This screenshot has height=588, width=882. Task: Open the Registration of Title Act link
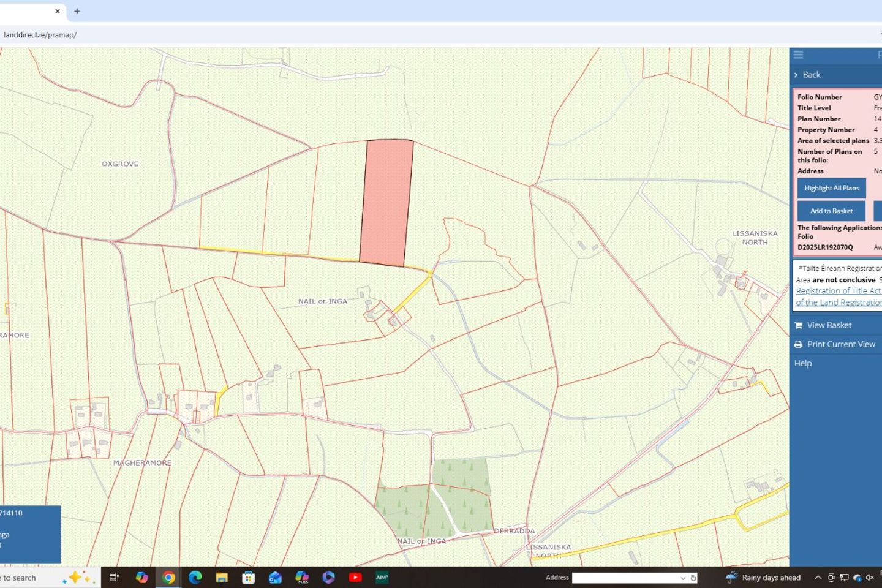pyautogui.click(x=838, y=290)
